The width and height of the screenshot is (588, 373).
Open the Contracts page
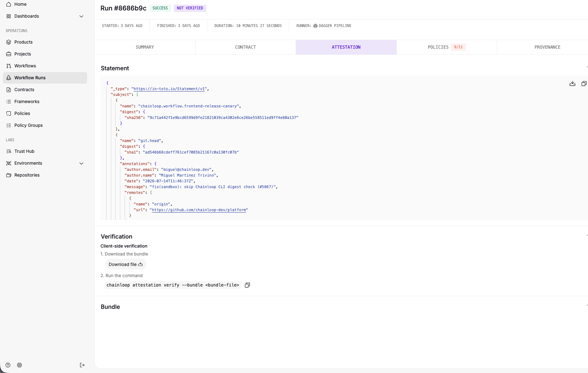point(45,90)
